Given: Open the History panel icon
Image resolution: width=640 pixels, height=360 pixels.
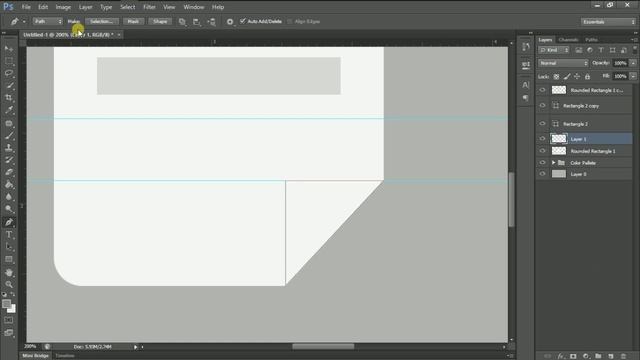Looking at the screenshot, I should [526, 46].
